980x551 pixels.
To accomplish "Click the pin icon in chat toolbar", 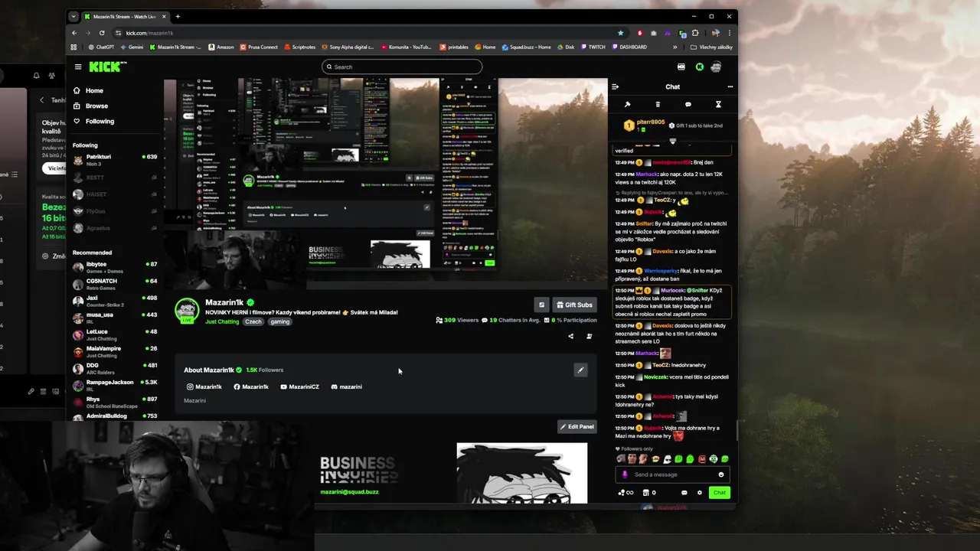I will point(627,104).
